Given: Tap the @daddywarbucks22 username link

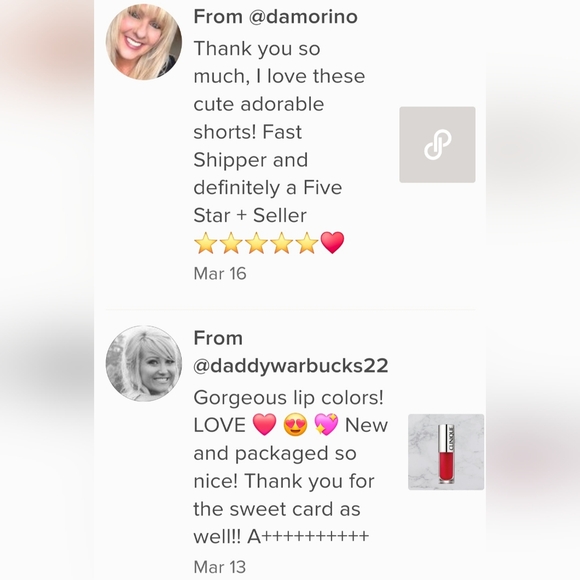Looking at the screenshot, I should pos(291,365).
